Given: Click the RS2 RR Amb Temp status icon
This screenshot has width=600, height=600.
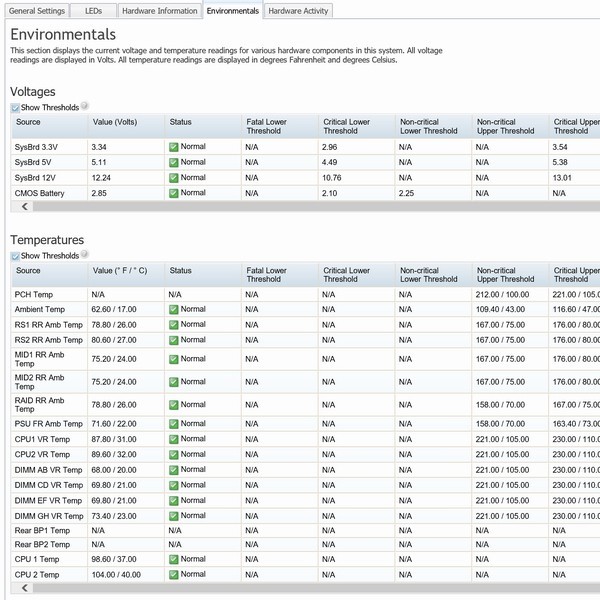Looking at the screenshot, I should tap(173, 340).
